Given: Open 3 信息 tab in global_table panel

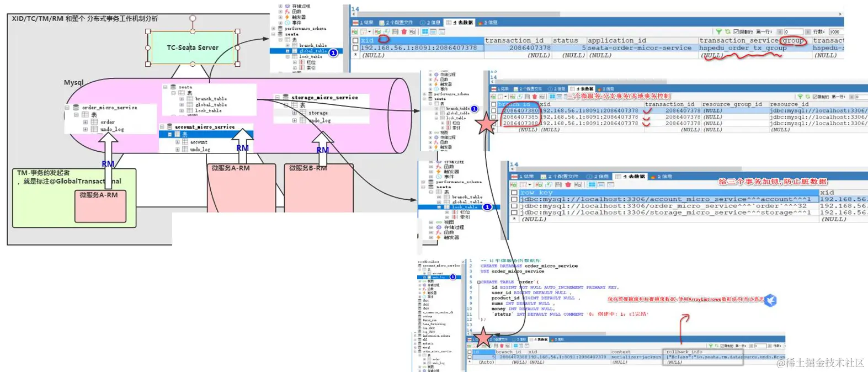Looking at the screenshot, I should [430, 23].
